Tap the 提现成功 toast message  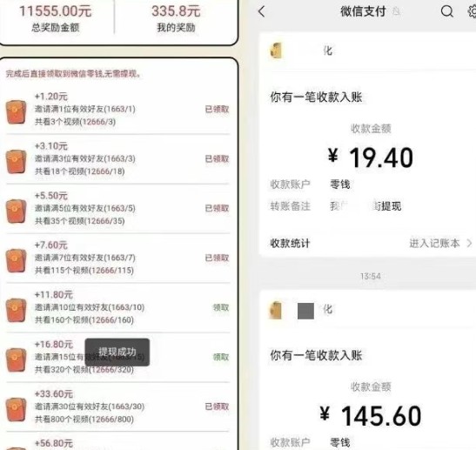(x=117, y=353)
